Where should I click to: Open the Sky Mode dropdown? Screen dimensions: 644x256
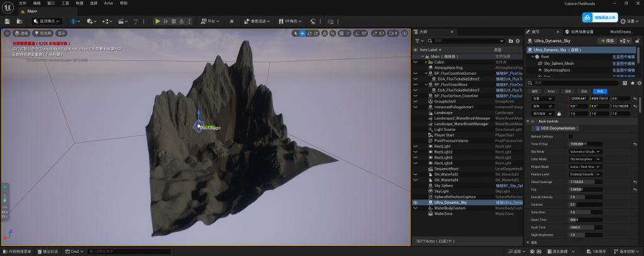(x=584, y=152)
